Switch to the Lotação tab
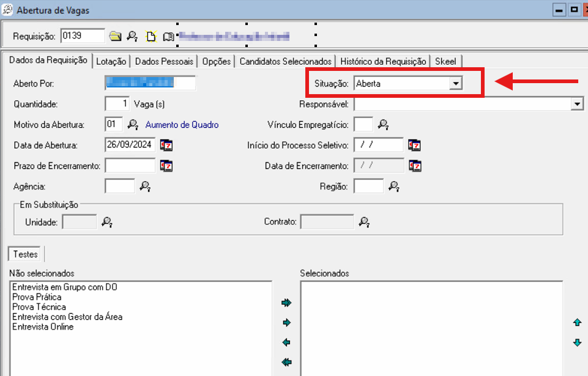The image size is (588, 376). pyautogui.click(x=111, y=61)
